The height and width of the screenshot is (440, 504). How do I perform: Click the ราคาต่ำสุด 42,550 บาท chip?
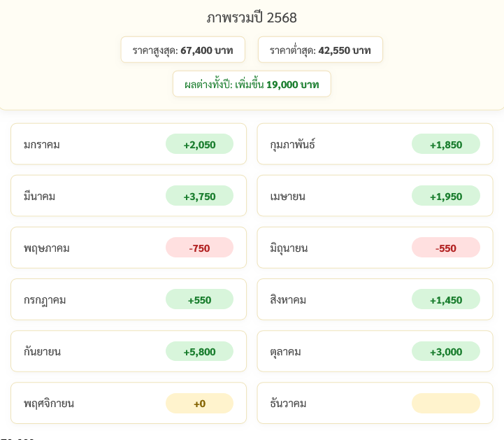tap(320, 50)
